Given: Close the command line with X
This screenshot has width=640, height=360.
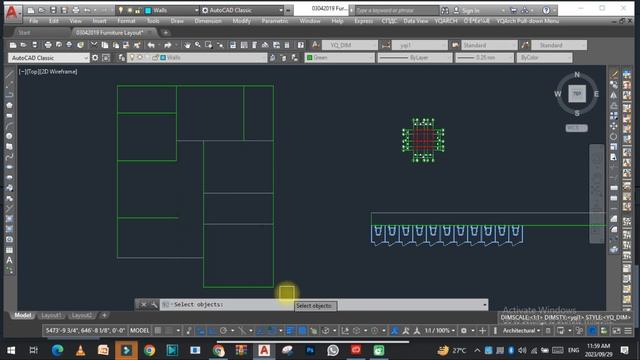Looking at the screenshot, I should [x=143, y=304].
